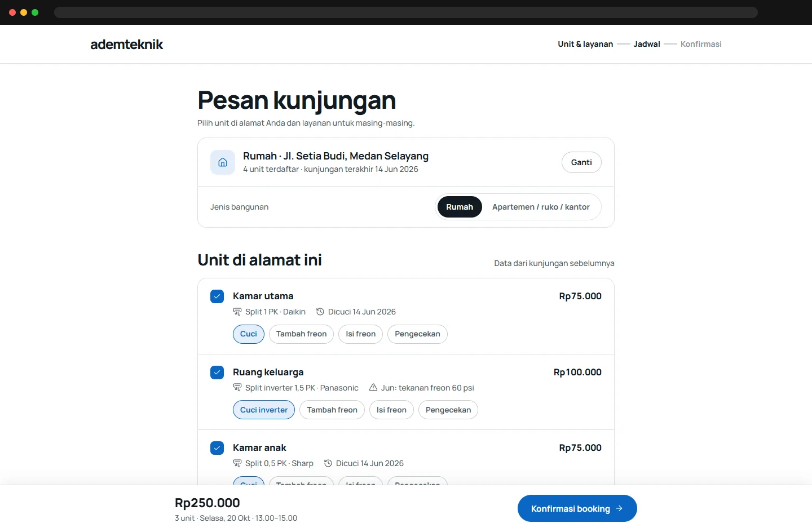Choose Tambah freon for Kamar utama
Image resolution: width=812 pixels, height=532 pixels.
[301, 334]
